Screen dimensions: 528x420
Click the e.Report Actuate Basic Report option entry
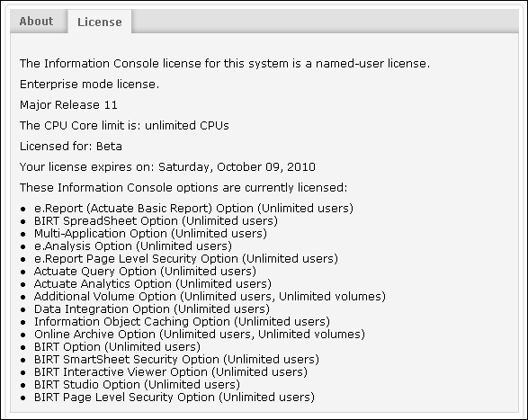(x=193, y=208)
